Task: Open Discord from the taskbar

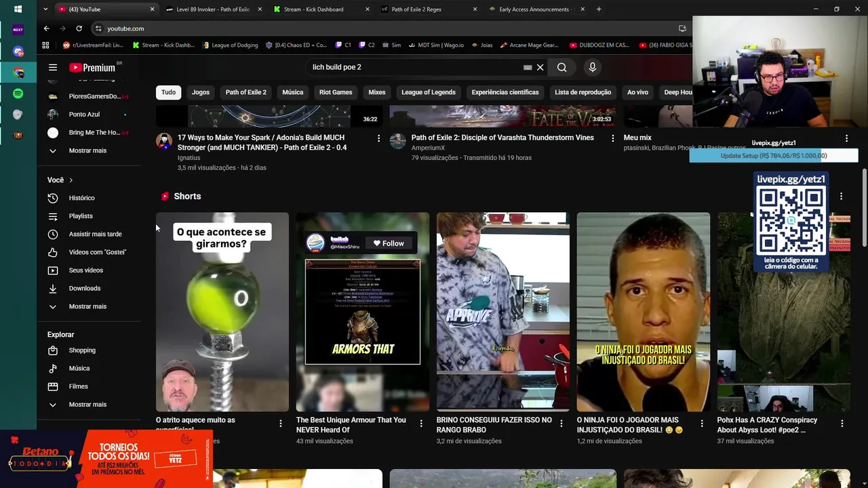Action: pos(18,52)
